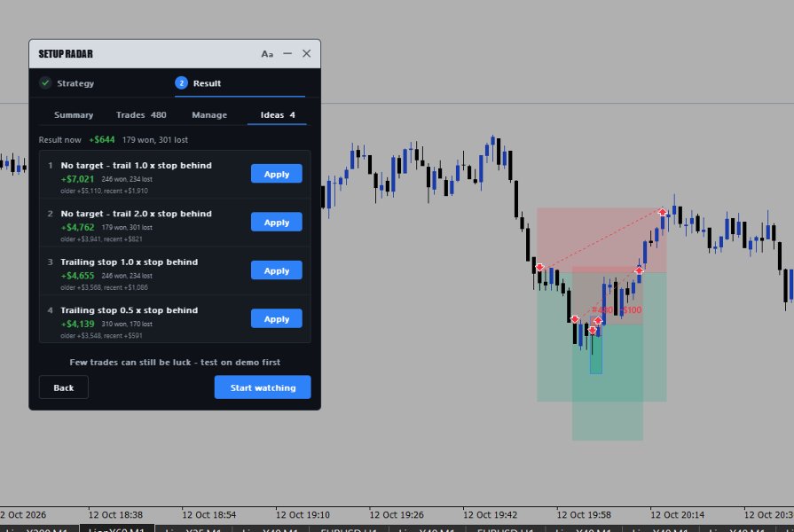Go to the Strategy step
The height and width of the screenshot is (532, 794).
pyautogui.click(x=67, y=83)
